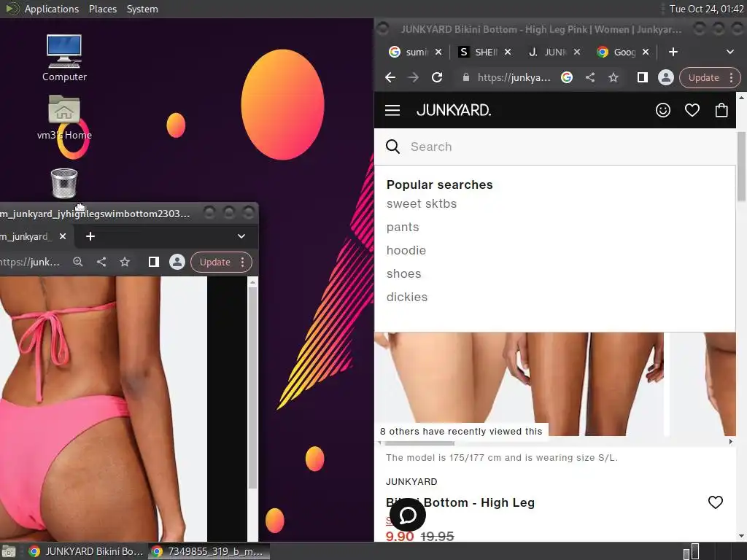
Task: Expand tab search dropdown in Junkyard window
Action: pyautogui.click(x=729, y=52)
